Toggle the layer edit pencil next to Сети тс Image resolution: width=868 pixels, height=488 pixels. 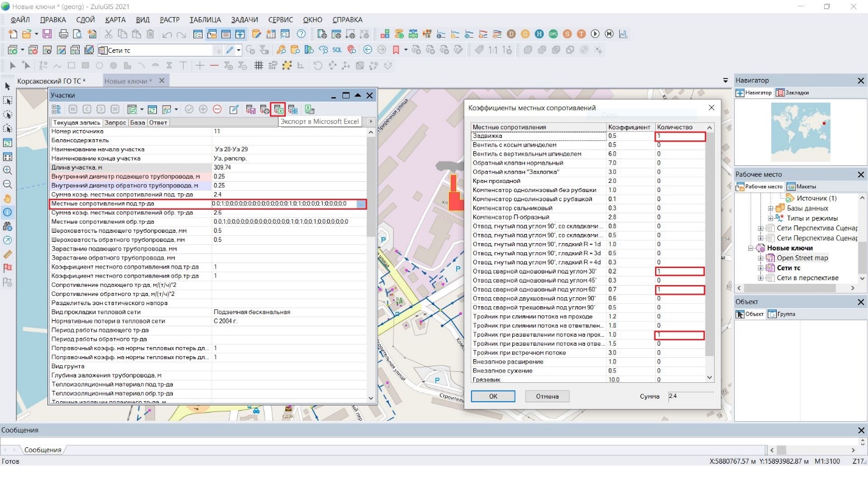click(231, 50)
